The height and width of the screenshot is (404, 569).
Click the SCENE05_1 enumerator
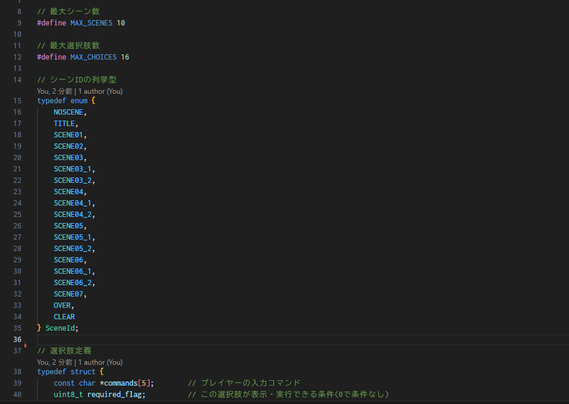tap(73, 237)
